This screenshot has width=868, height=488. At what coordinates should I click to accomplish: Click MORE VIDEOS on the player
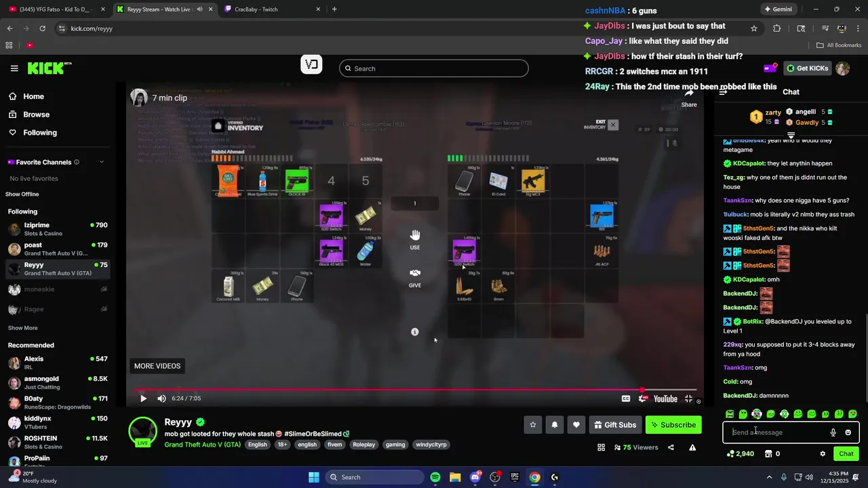coord(157,366)
